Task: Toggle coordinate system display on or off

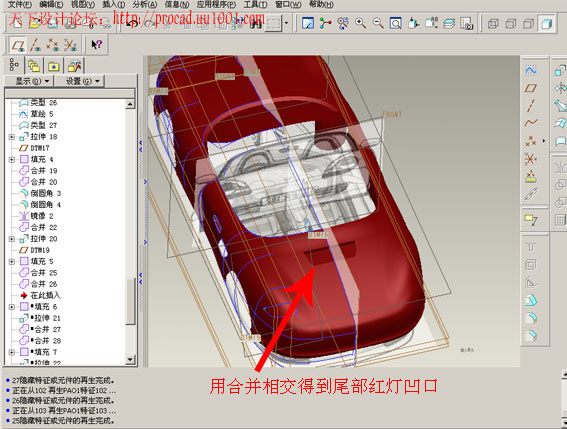Action: 71,45
